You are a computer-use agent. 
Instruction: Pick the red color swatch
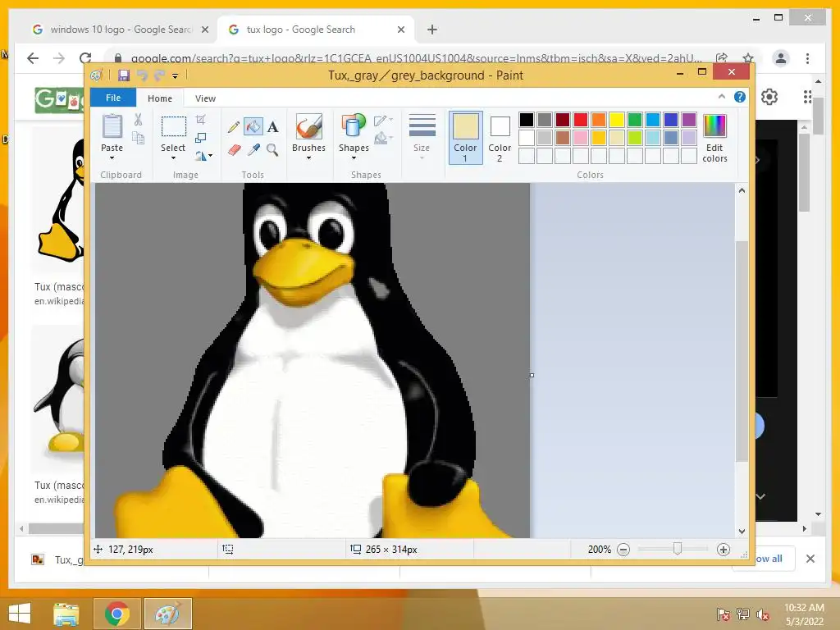(581, 120)
